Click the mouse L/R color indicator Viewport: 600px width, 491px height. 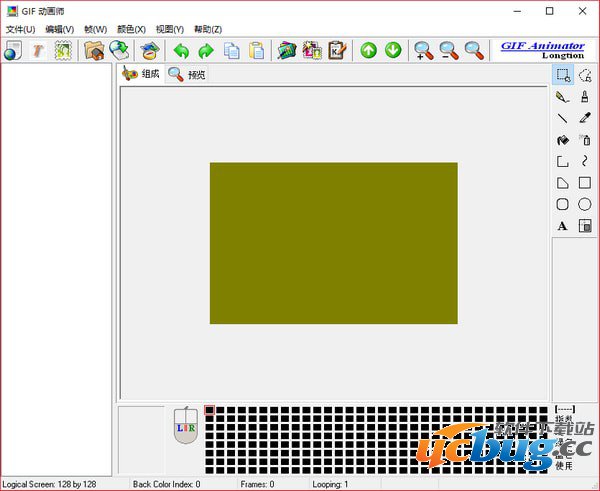pyautogui.click(x=186, y=428)
